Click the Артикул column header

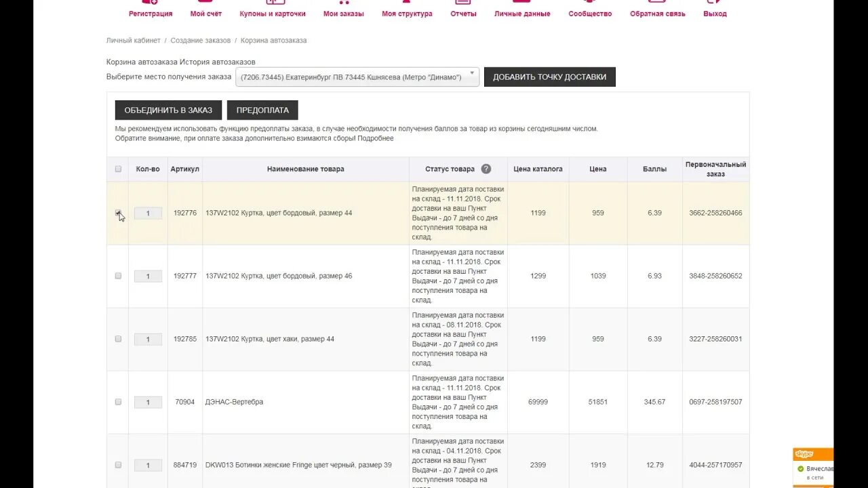185,169
